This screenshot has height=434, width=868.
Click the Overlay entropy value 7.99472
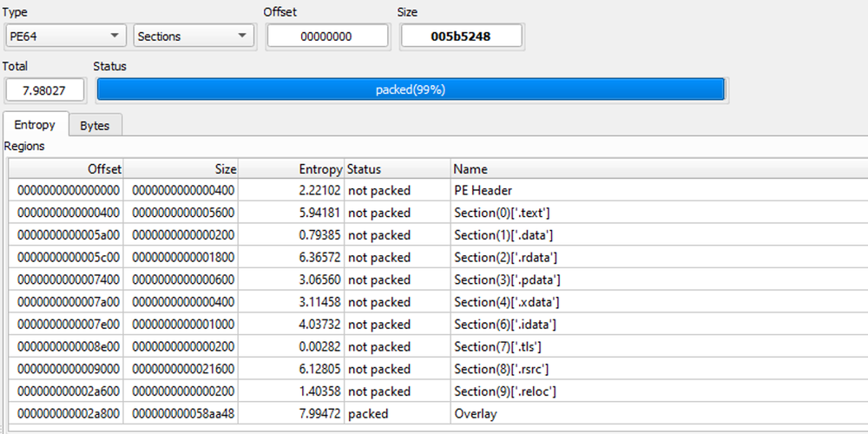point(319,414)
